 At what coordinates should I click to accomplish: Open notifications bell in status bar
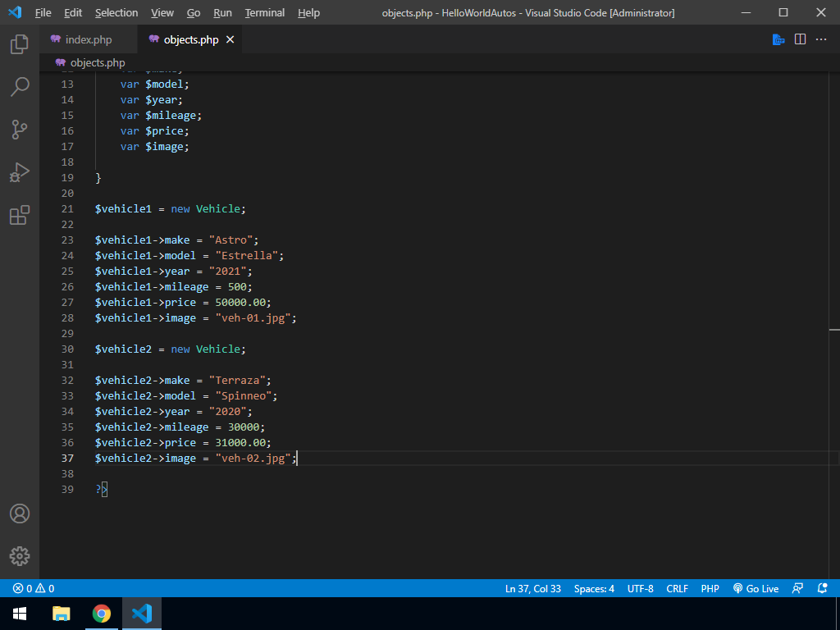pyautogui.click(x=822, y=588)
